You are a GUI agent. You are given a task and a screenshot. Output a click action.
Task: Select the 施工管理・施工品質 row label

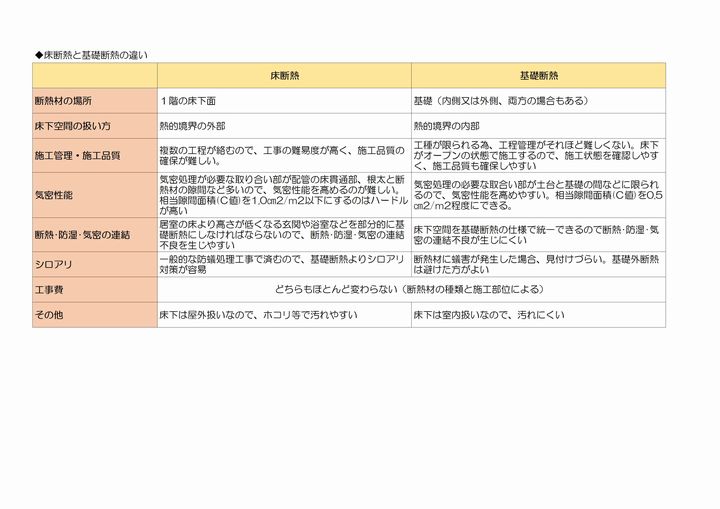click(x=77, y=155)
